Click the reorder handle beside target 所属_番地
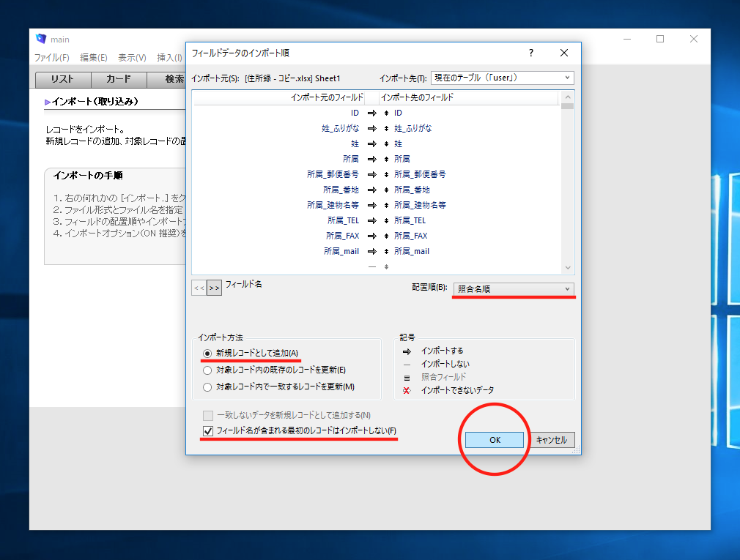The image size is (740, 560). pos(386,190)
